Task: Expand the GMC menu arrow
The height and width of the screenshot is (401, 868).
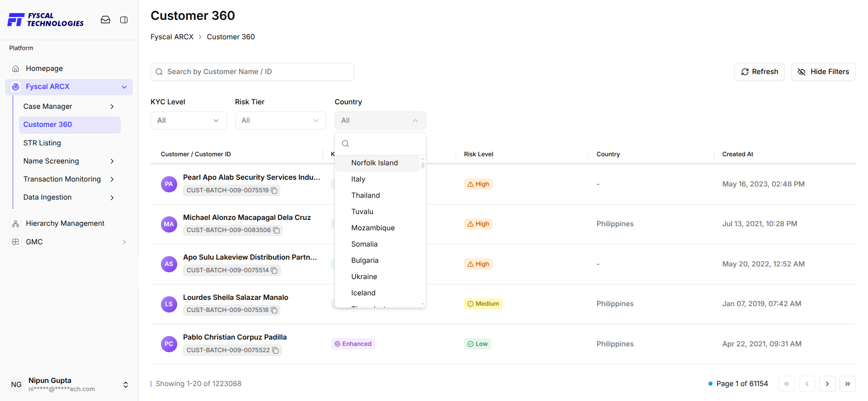Action: point(124,242)
